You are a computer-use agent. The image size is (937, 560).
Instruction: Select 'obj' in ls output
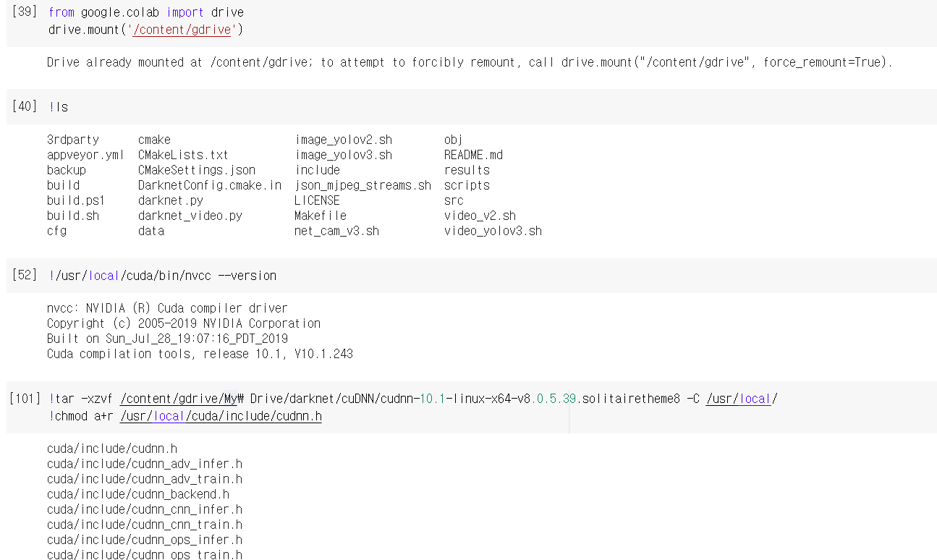tap(454, 140)
